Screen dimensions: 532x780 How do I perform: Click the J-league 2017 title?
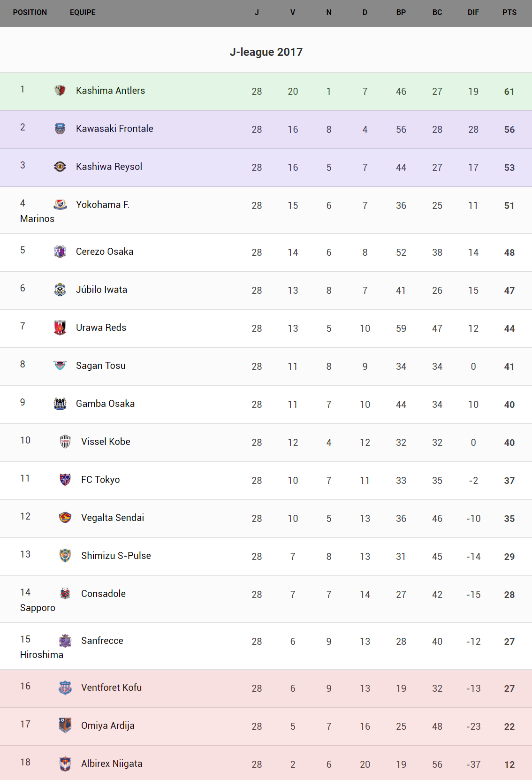[x=266, y=52]
